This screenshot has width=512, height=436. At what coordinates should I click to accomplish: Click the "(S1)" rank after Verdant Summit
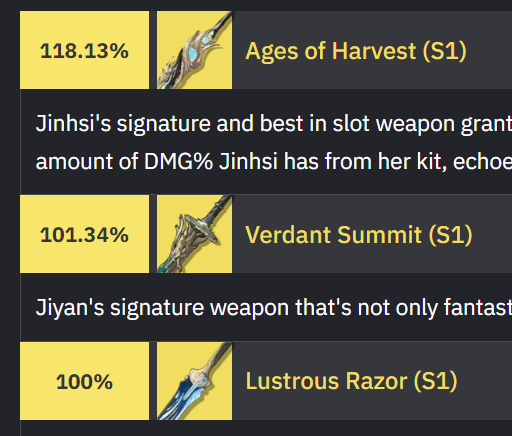pyautogui.click(x=450, y=235)
